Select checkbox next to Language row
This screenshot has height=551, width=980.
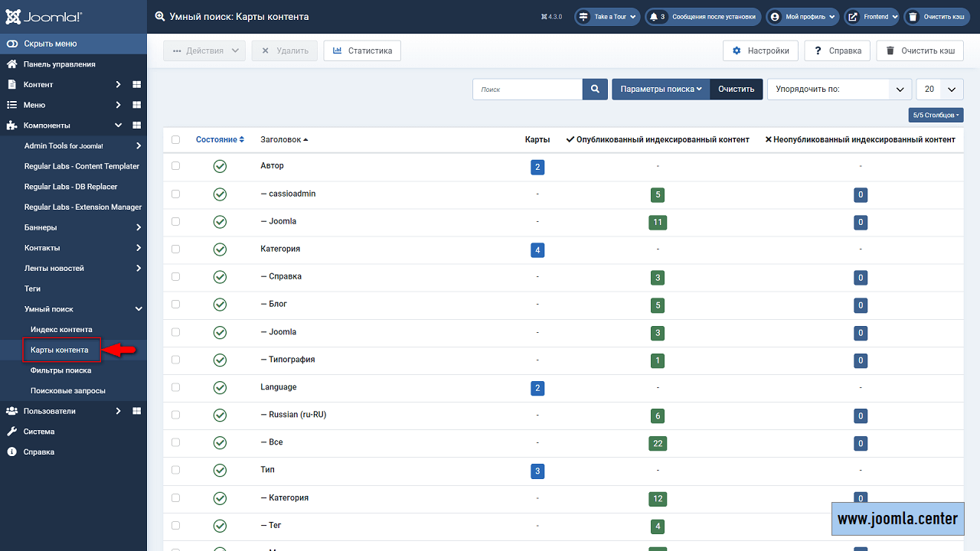click(175, 387)
